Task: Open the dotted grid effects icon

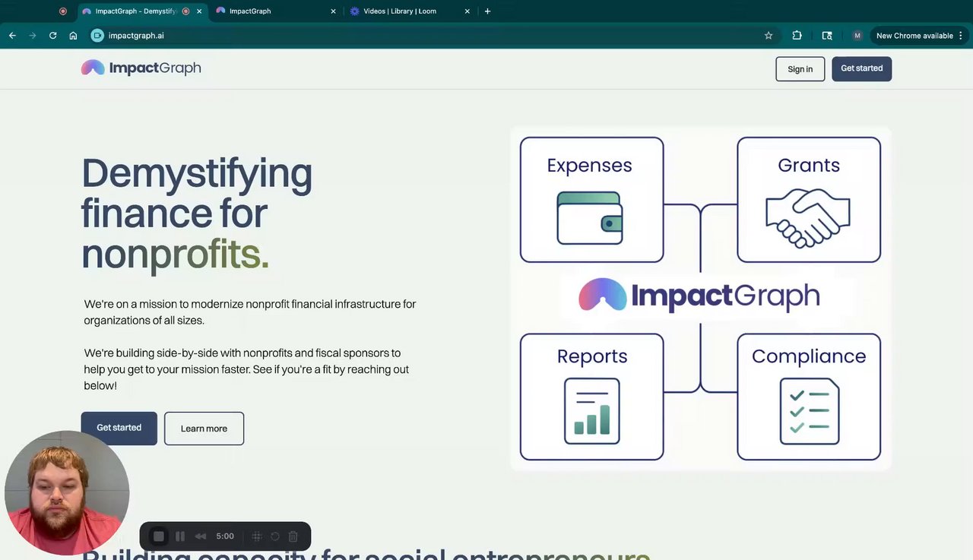Action: [257, 536]
